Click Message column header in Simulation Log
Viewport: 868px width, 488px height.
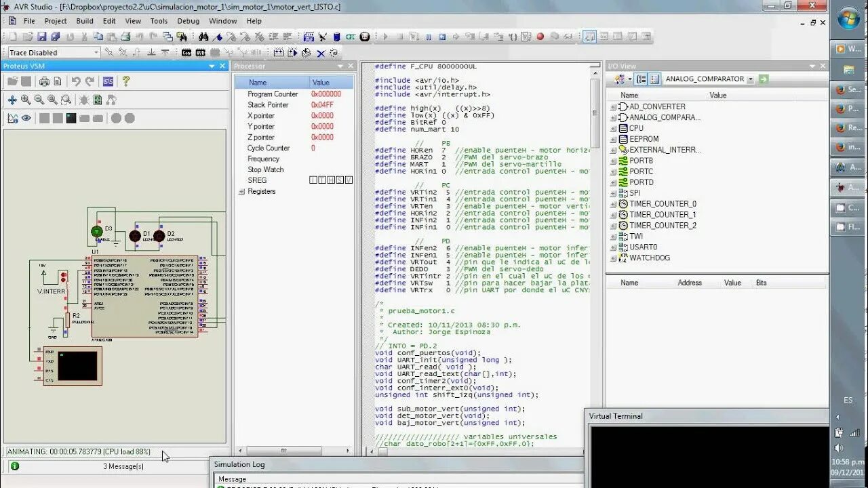tap(232, 479)
